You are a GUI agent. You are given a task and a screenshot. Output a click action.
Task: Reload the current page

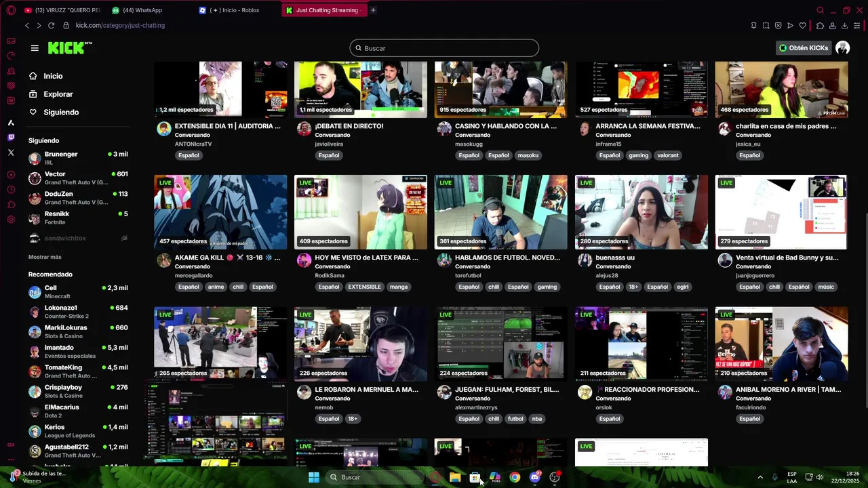pyautogui.click(x=51, y=25)
